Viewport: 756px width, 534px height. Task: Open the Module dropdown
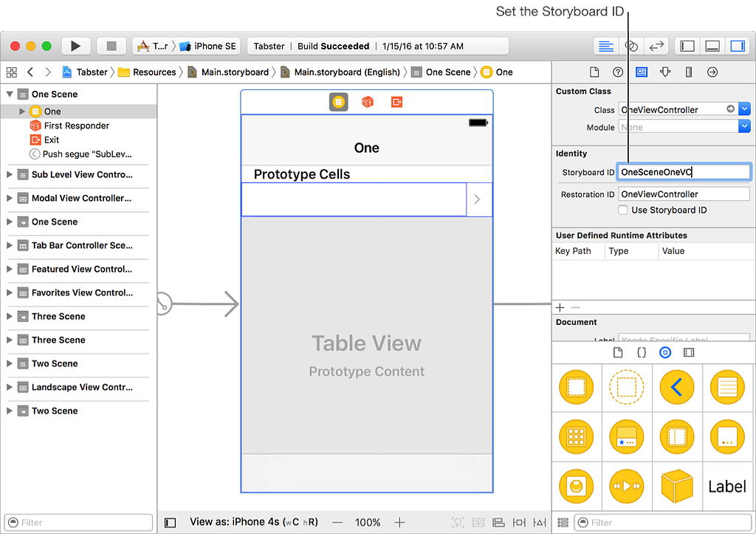[744, 127]
